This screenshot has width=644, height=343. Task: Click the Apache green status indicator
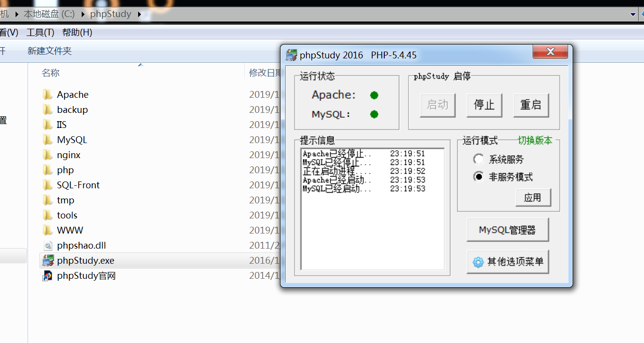[x=374, y=95]
